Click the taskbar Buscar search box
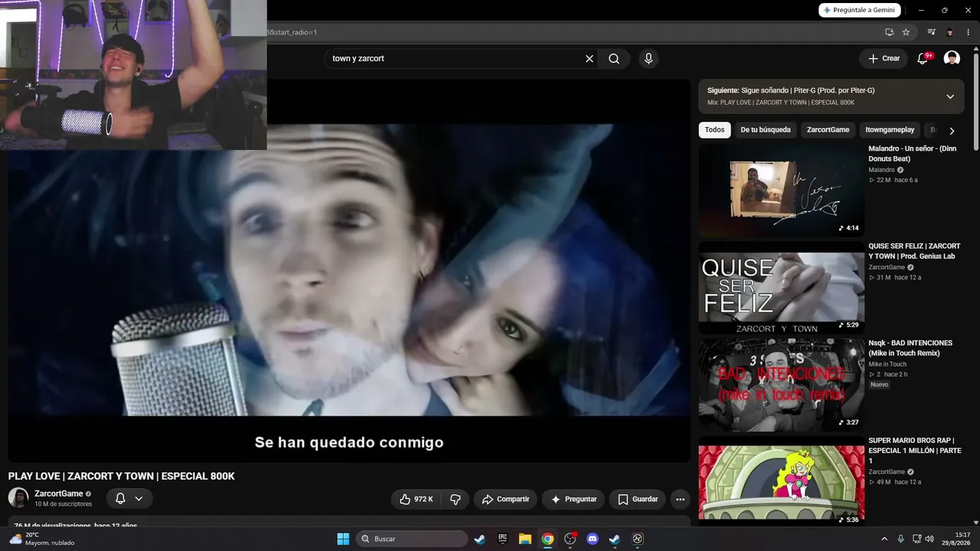Viewport: 980px width, 551px height. (413, 539)
